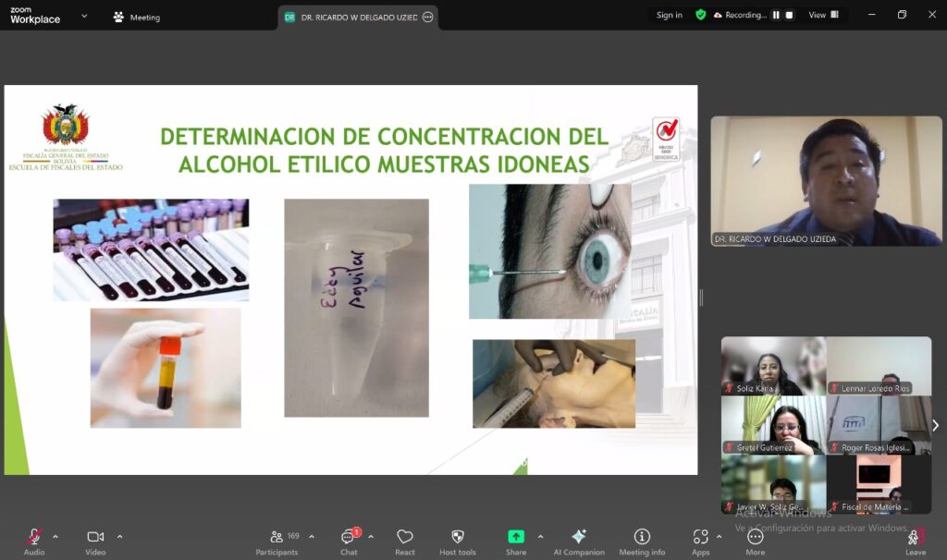
Task: Expand audio options arrow next to Audio
Action: click(x=55, y=537)
